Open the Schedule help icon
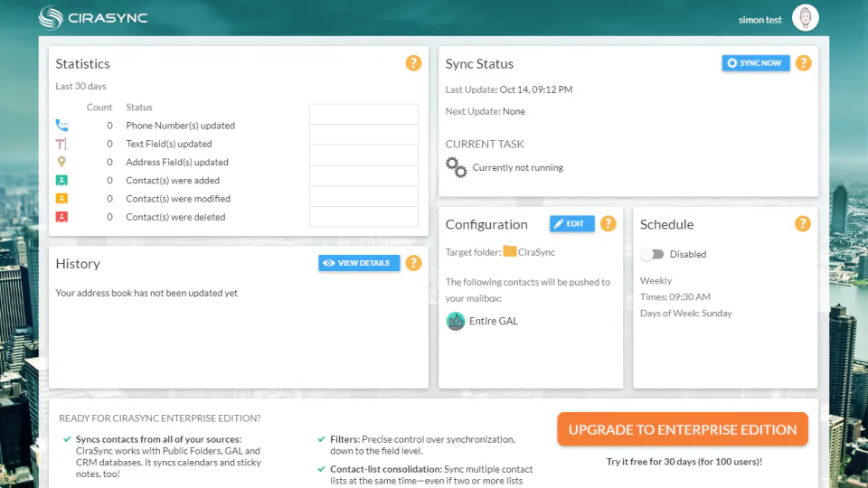Image resolution: width=868 pixels, height=488 pixels. click(x=803, y=223)
